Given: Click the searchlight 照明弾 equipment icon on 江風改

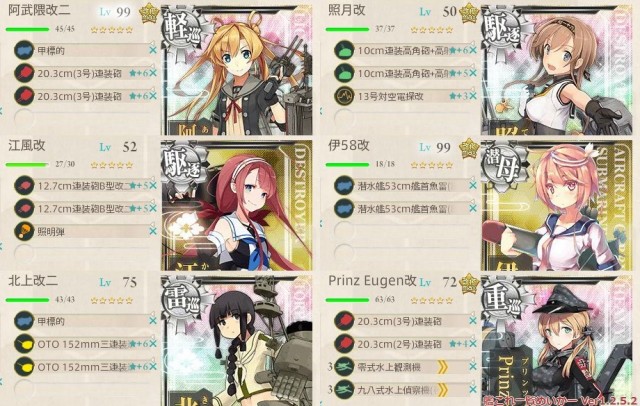Looking at the screenshot, I should coord(24,231).
